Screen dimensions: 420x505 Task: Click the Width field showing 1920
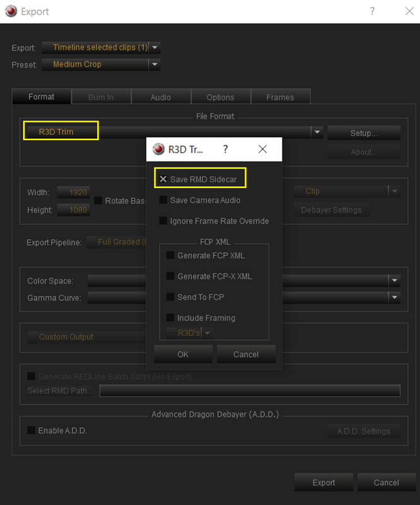pyautogui.click(x=73, y=193)
